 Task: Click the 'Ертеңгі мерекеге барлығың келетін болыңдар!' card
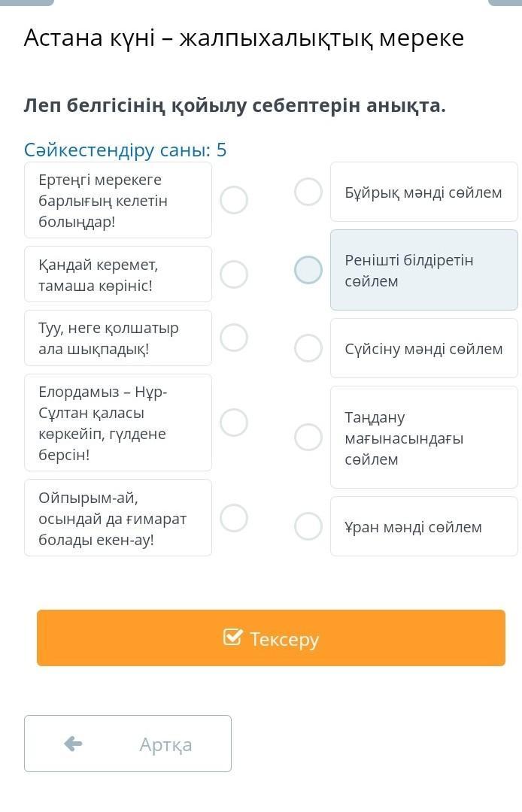tap(118, 200)
